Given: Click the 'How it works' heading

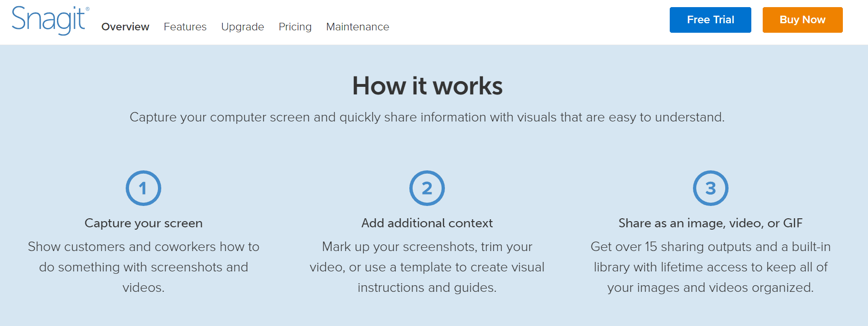Looking at the screenshot, I should [427, 86].
